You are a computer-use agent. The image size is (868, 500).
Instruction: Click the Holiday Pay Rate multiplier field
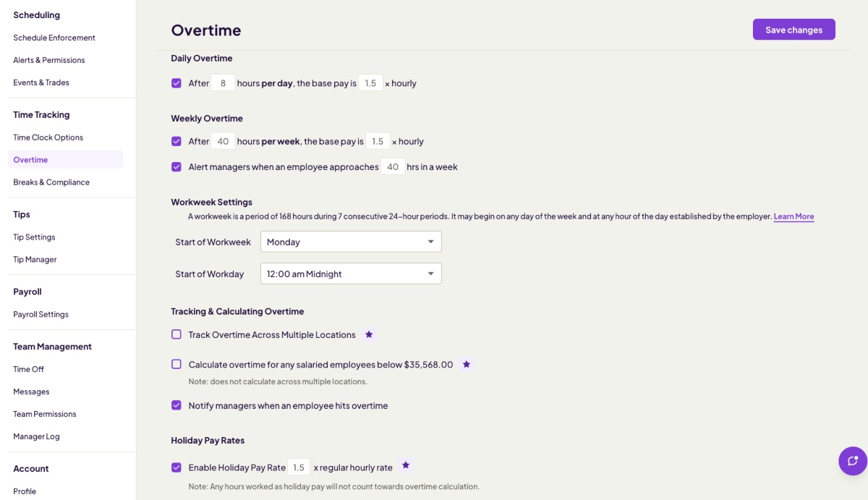(299, 467)
